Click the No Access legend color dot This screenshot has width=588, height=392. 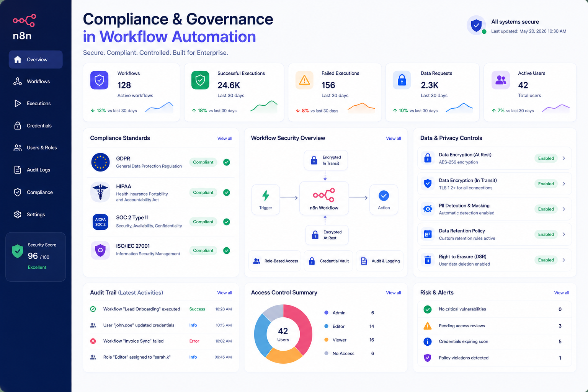click(x=326, y=353)
